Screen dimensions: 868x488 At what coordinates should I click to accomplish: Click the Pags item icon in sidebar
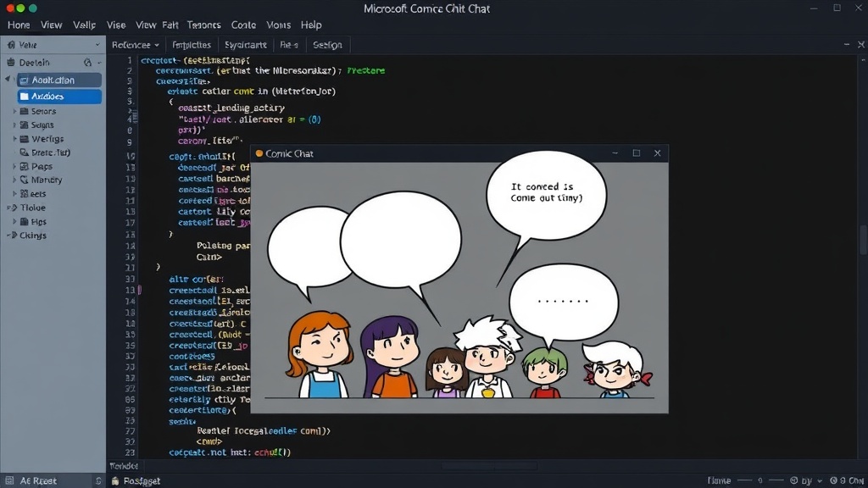(x=24, y=167)
